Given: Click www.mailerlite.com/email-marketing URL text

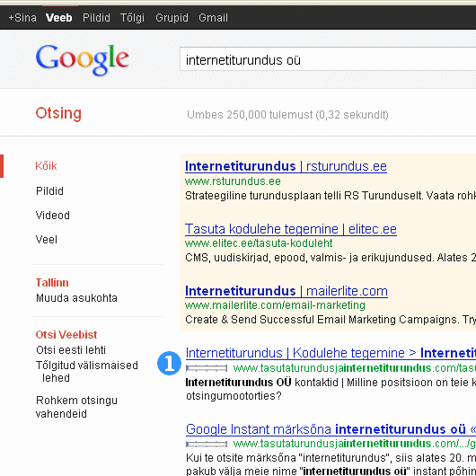Looking at the screenshot, I should [275, 305].
